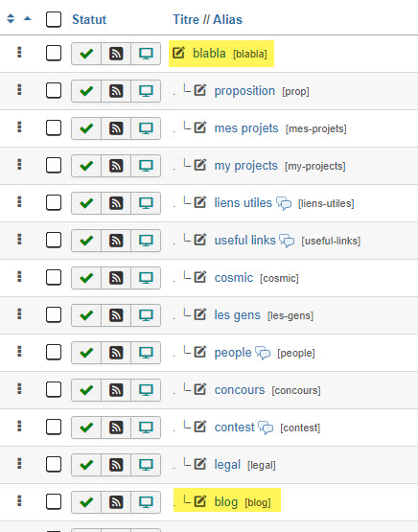
Task: Open the useful links page title
Action: [245, 241]
